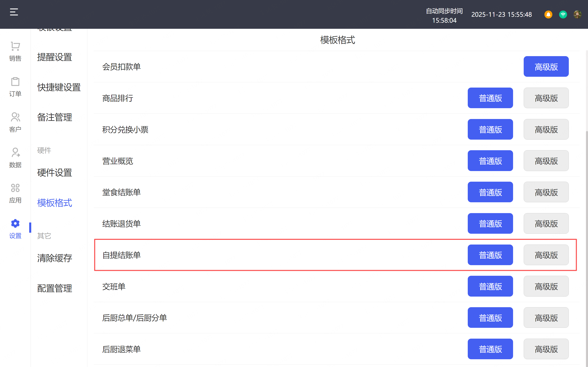Select 普通版 for 交班单
588x367 pixels.
coord(490,286)
